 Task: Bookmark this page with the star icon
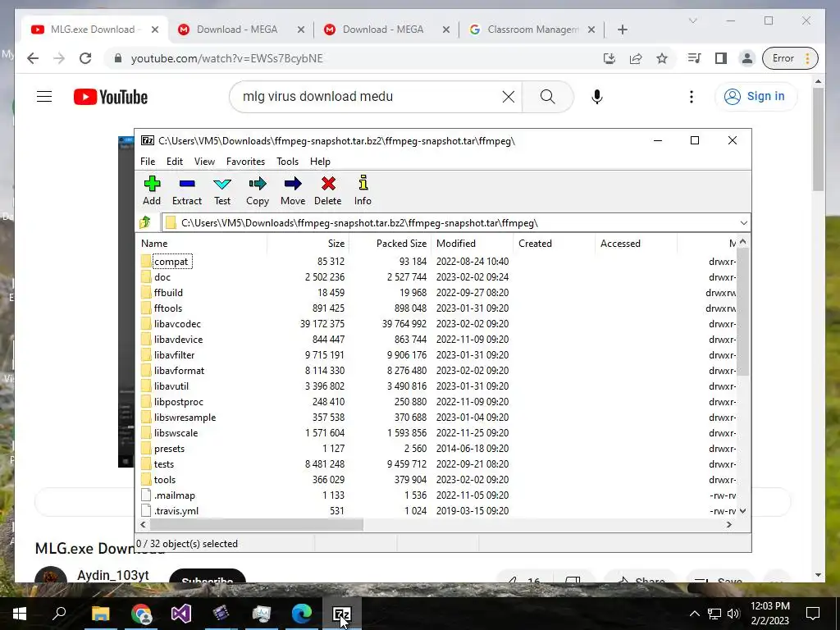[662, 58]
